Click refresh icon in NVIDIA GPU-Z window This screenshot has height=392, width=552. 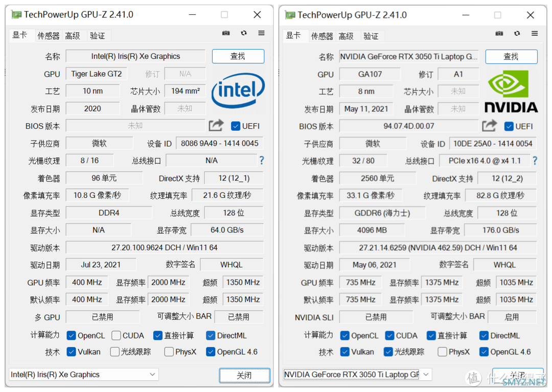[517, 33]
